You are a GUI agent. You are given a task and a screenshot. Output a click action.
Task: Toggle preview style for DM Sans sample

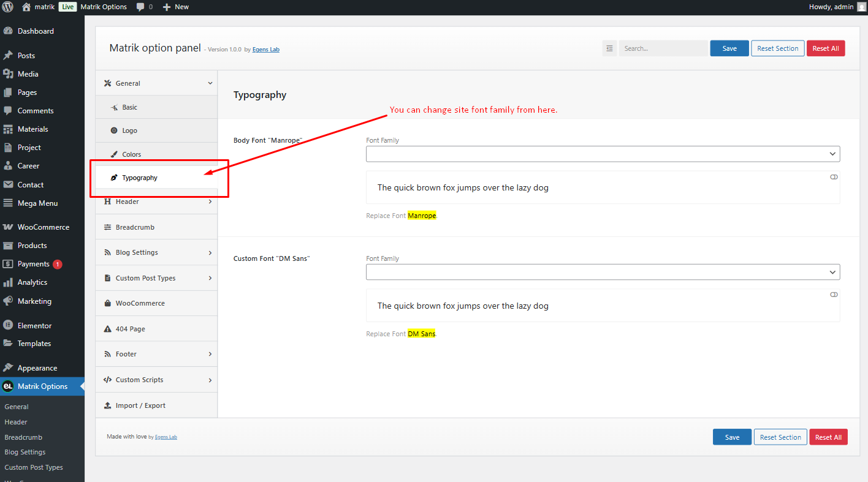[834, 295]
